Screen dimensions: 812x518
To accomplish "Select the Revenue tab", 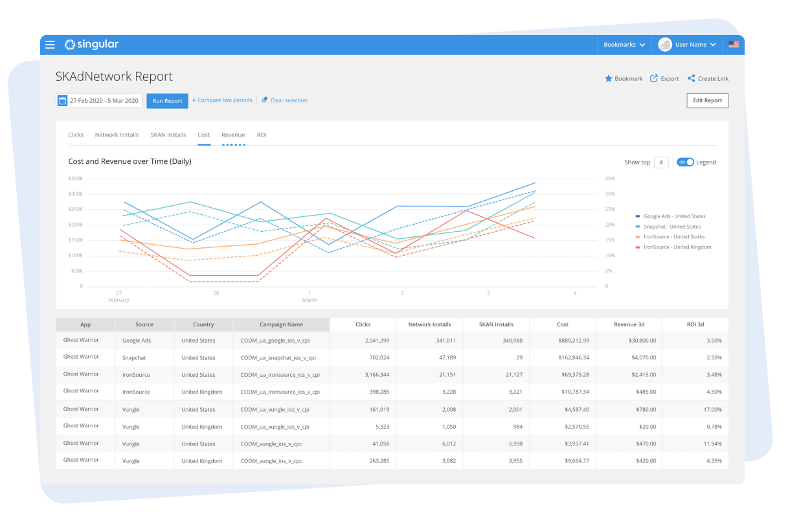I will [233, 135].
